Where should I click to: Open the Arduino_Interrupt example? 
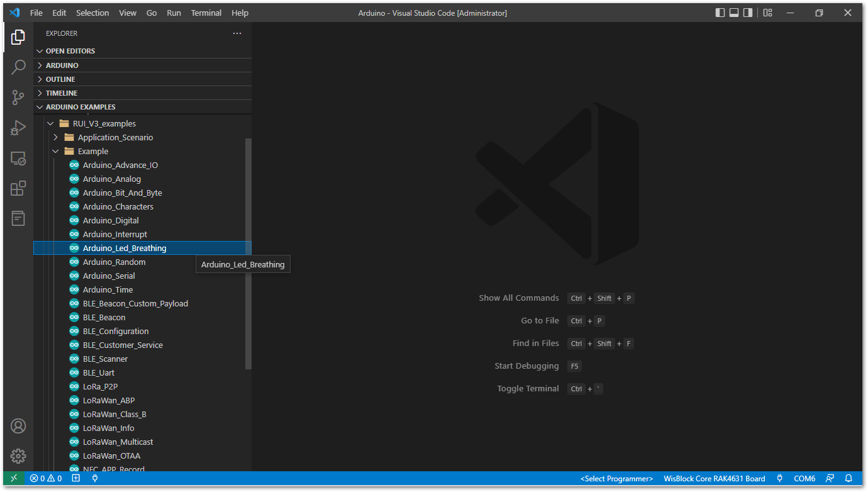click(142, 235)
